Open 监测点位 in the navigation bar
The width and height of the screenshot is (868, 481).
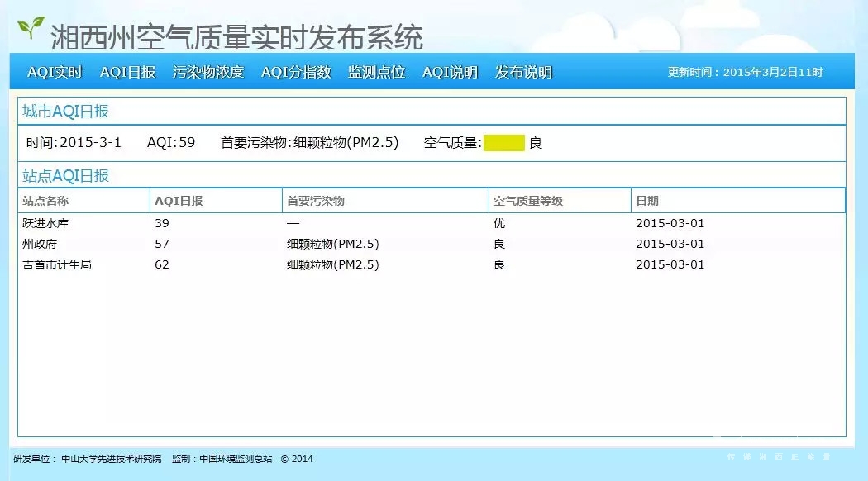[376, 72]
